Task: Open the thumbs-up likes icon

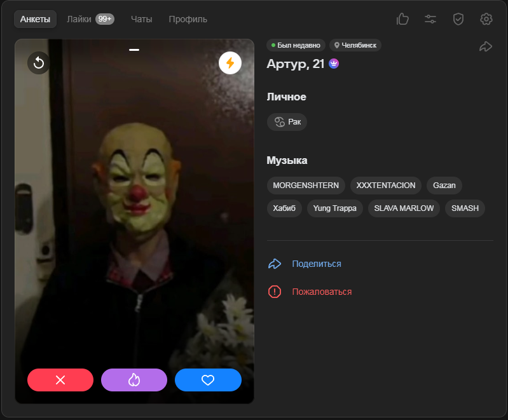Action: 402,19
